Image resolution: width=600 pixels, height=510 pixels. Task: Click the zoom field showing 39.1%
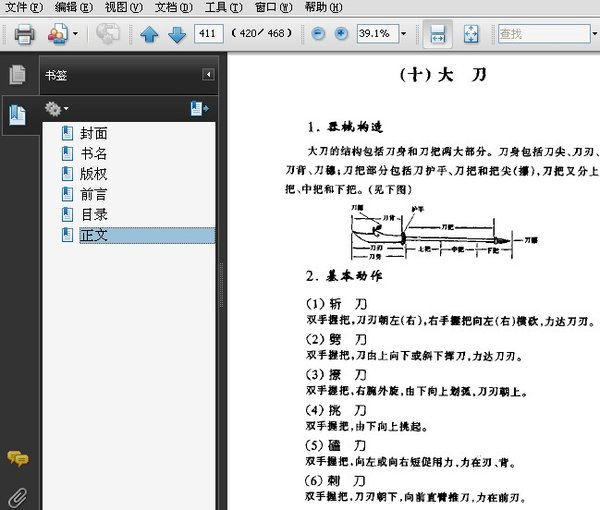point(378,34)
